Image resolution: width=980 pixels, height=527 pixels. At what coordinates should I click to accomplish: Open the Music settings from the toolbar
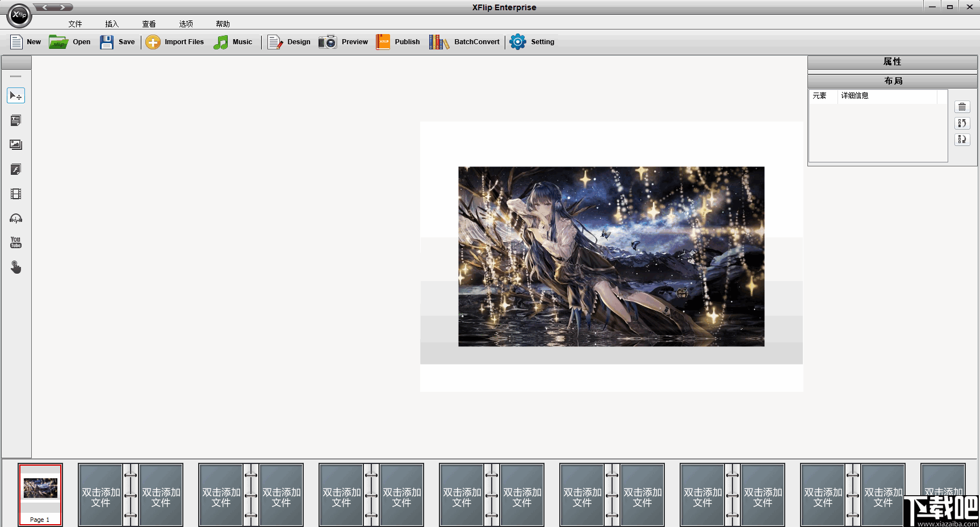pos(233,42)
